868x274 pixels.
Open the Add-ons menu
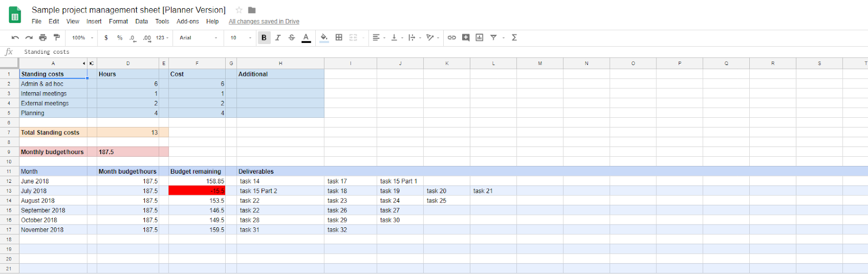pyautogui.click(x=188, y=21)
